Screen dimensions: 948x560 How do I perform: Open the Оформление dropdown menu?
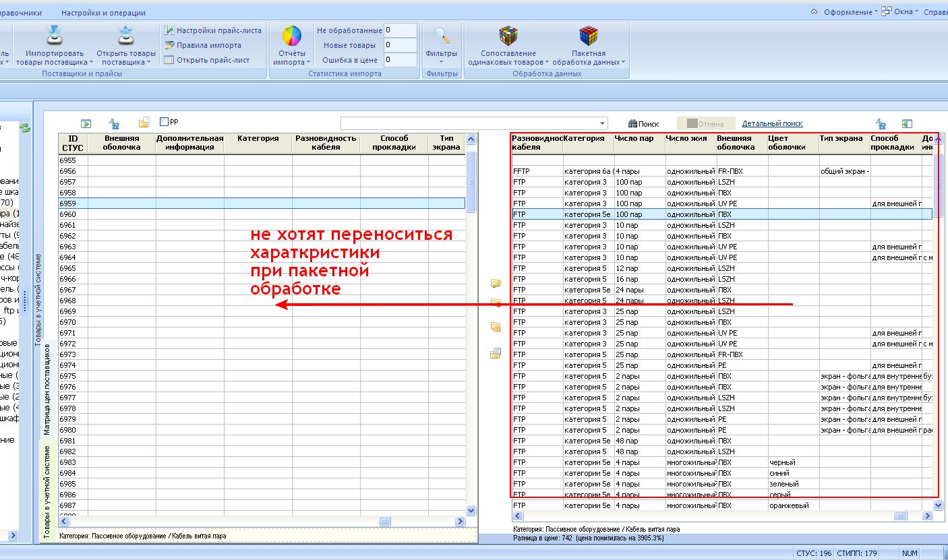(847, 12)
